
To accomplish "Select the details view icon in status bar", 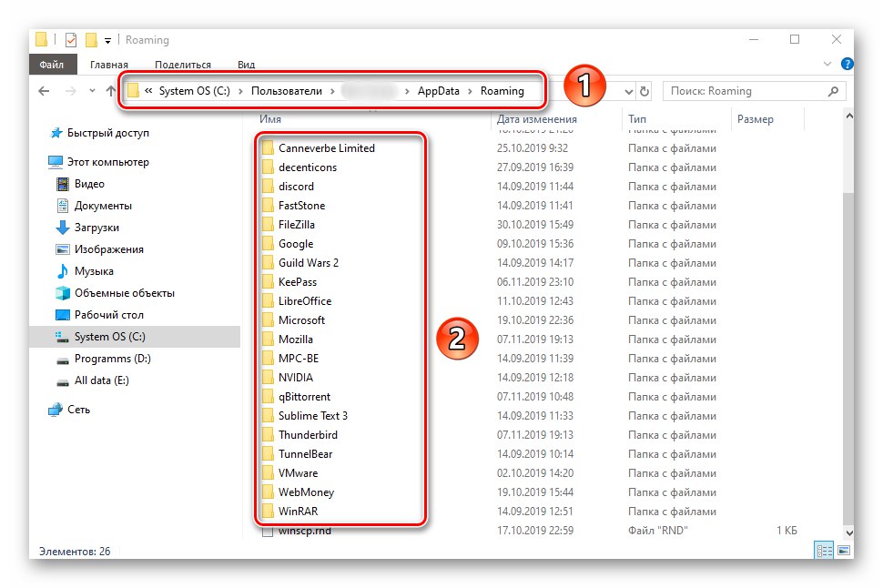I will click(824, 550).
